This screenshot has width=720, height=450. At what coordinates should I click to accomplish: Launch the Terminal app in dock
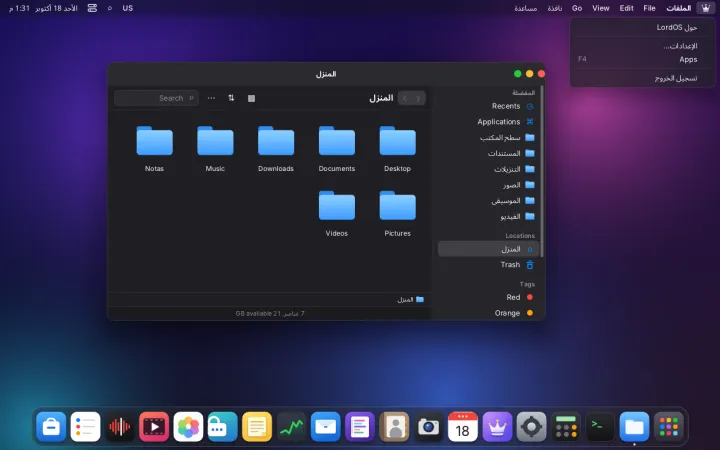click(x=600, y=427)
